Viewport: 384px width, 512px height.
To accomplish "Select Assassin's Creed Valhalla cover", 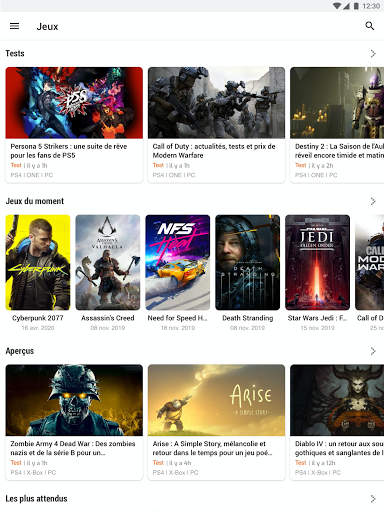I will tap(108, 262).
